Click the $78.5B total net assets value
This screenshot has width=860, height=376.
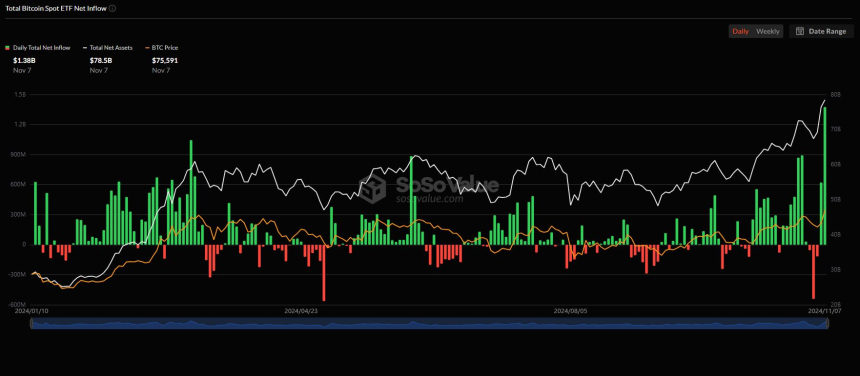click(x=101, y=60)
